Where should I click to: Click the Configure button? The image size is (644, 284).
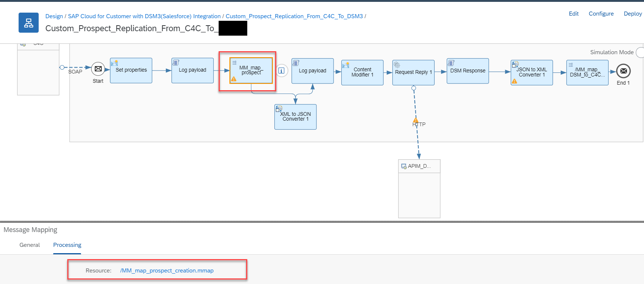[601, 14]
